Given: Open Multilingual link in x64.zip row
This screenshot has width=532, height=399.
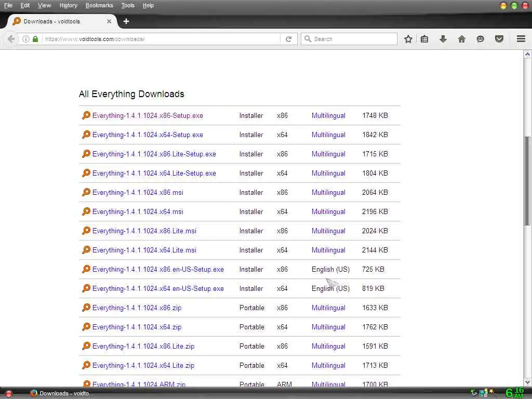Looking at the screenshot, I should [328, 327].
